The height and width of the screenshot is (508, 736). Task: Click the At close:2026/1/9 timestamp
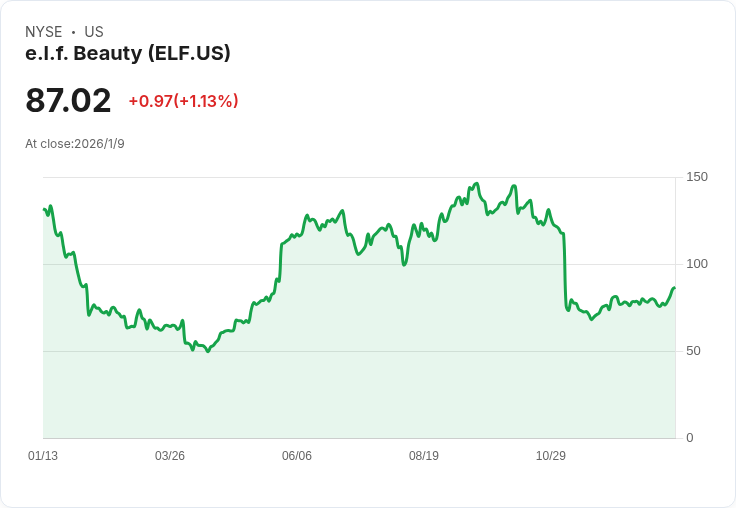click(x=75, y=144)
